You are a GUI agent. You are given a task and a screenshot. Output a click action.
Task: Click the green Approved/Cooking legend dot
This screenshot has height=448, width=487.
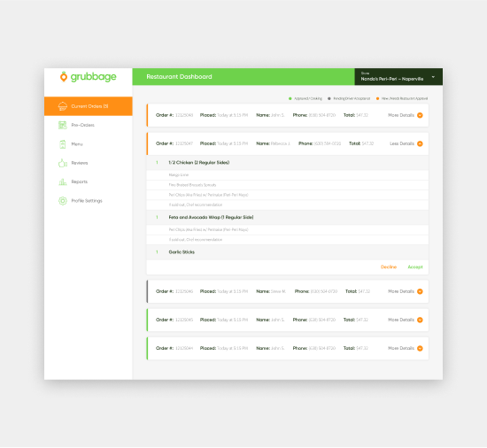click(x=290, y=99)
